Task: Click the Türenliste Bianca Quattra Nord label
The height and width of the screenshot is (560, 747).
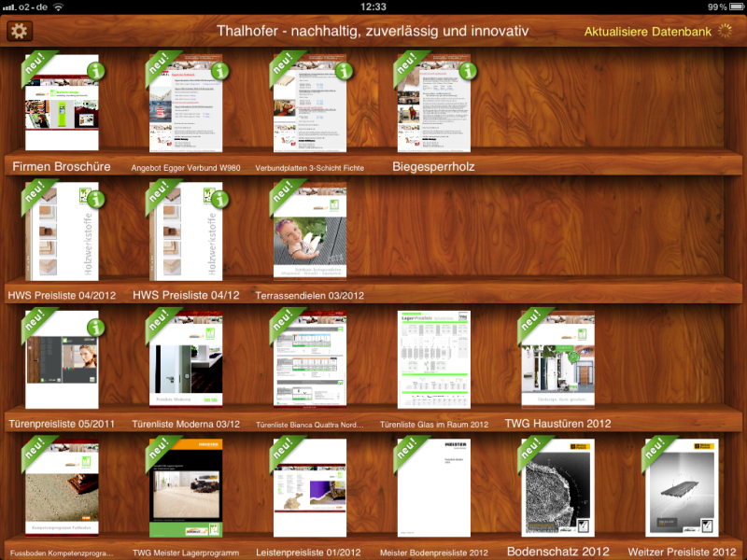Action: pos(310,425)
